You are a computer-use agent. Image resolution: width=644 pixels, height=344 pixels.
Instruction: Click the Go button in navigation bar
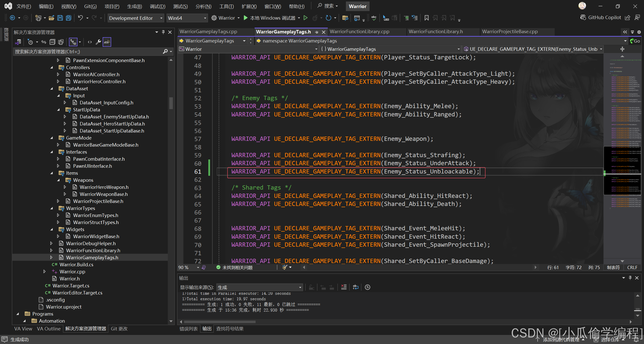(635, 41)
